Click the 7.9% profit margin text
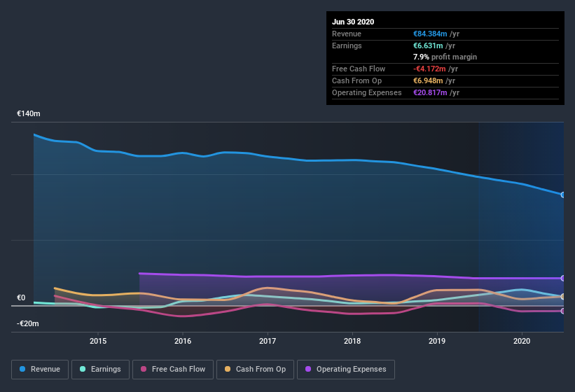Viewport: 575px width, 392px height. tap(445, 57)
